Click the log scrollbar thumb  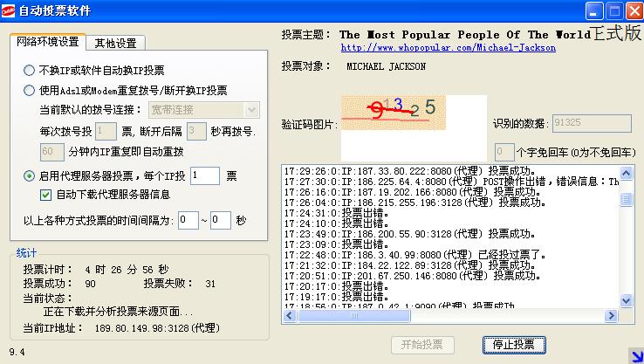click(x=626, y=200)
